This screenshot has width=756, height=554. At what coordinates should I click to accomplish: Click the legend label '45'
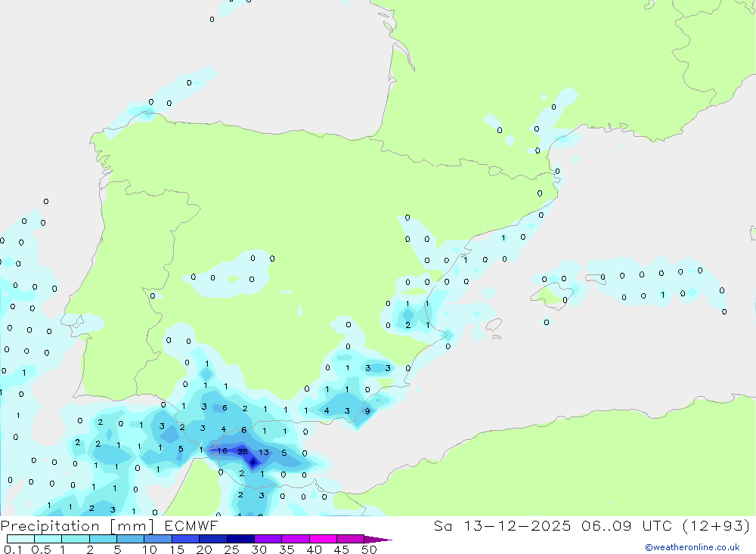point(342,549)
